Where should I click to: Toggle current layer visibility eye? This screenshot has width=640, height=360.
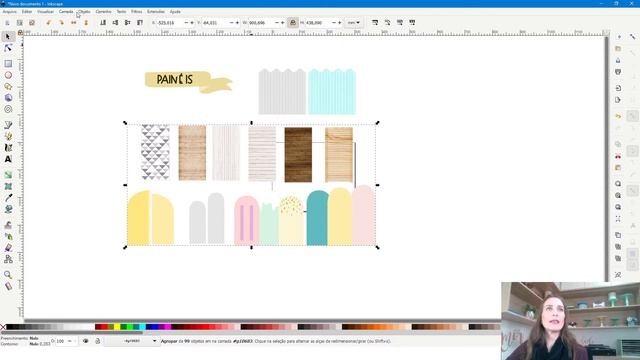pos(85,341)
